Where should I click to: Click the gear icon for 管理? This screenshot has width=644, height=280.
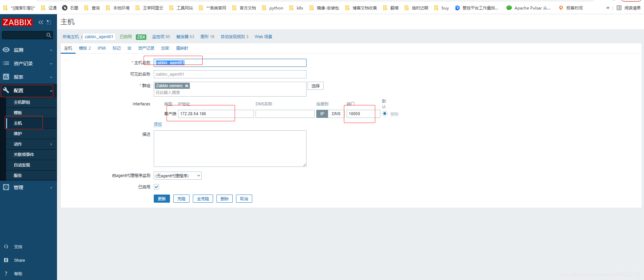point(6,187)
